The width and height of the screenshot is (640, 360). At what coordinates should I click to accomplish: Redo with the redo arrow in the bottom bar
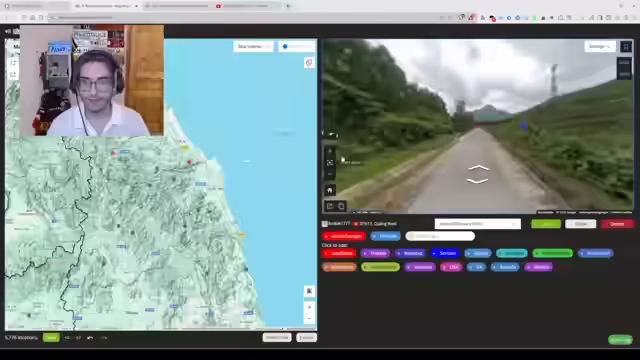(x=104, y=338)
